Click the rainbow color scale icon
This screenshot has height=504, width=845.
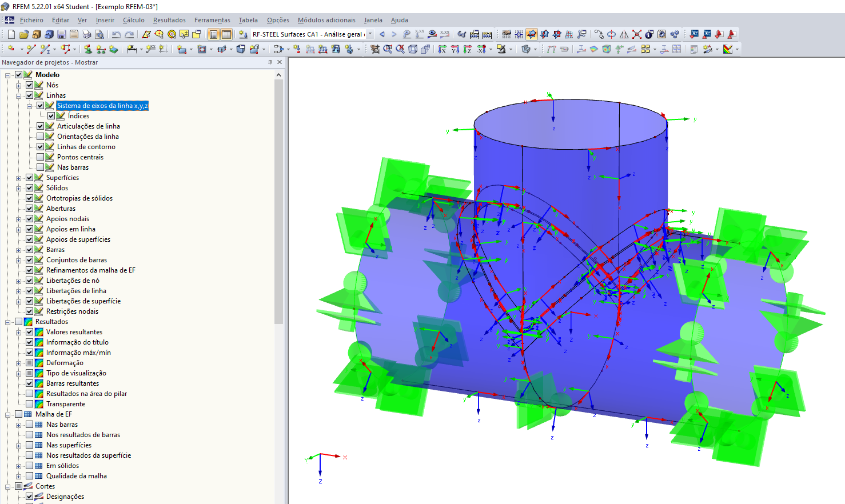click(x=728, y=49)
